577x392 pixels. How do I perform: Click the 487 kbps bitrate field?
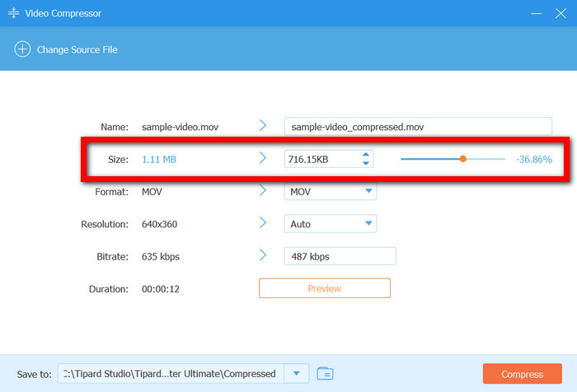[340, 256]
